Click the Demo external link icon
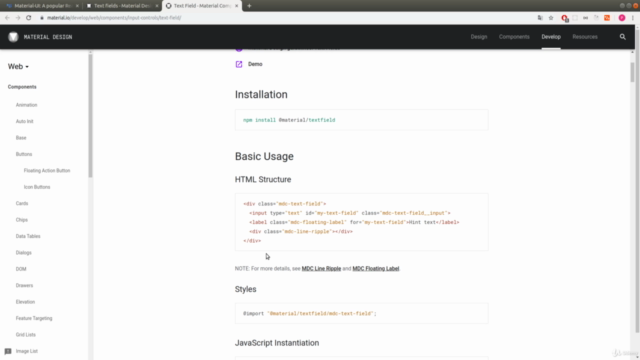The image size is (640, 360). click(239, 64)
